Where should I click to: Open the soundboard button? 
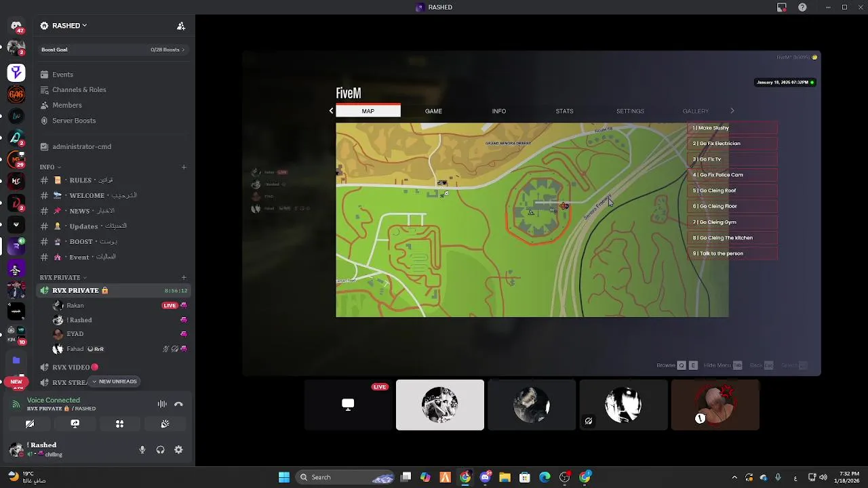165,424
